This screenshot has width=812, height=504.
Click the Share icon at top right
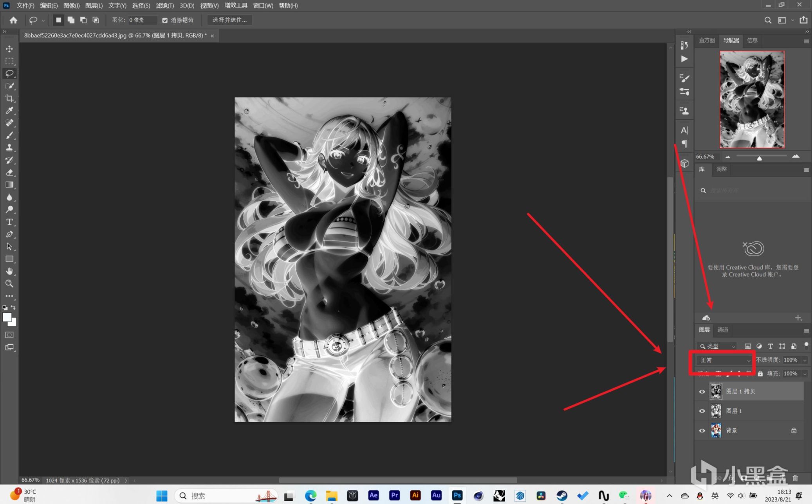point(803,20)
